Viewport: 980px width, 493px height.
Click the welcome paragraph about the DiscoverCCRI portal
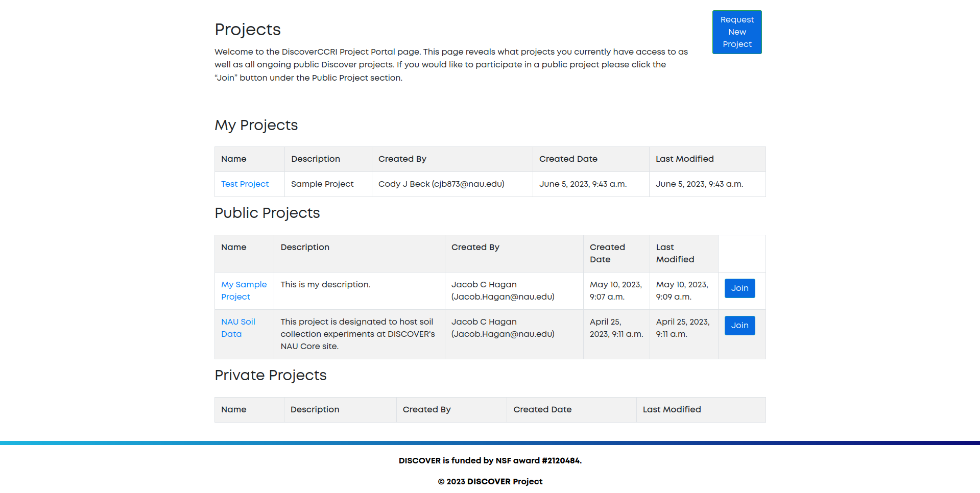[x=451, y=65]
